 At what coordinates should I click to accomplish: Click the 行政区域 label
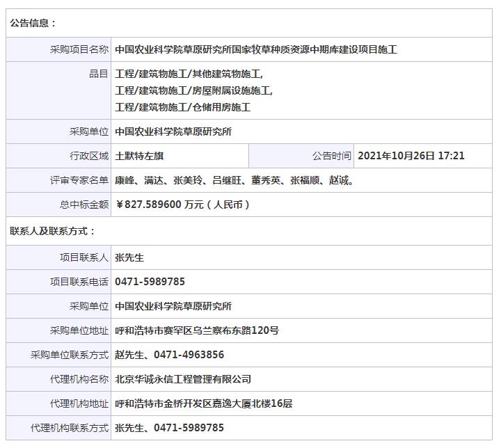pyautogui.click(x=89, y=156)
